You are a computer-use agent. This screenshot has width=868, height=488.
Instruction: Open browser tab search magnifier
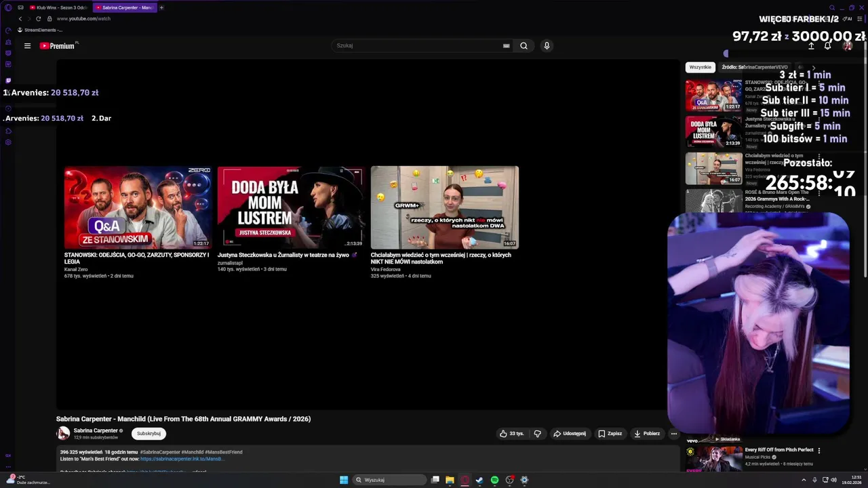point(832,8)
